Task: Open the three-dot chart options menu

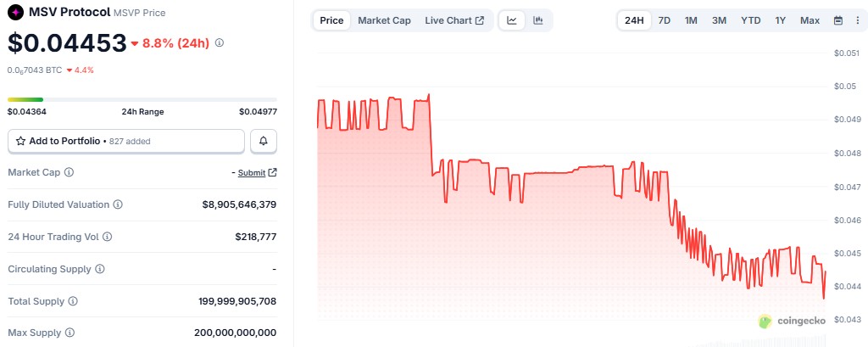Action: pyautogui.click(x=857, y=20)
